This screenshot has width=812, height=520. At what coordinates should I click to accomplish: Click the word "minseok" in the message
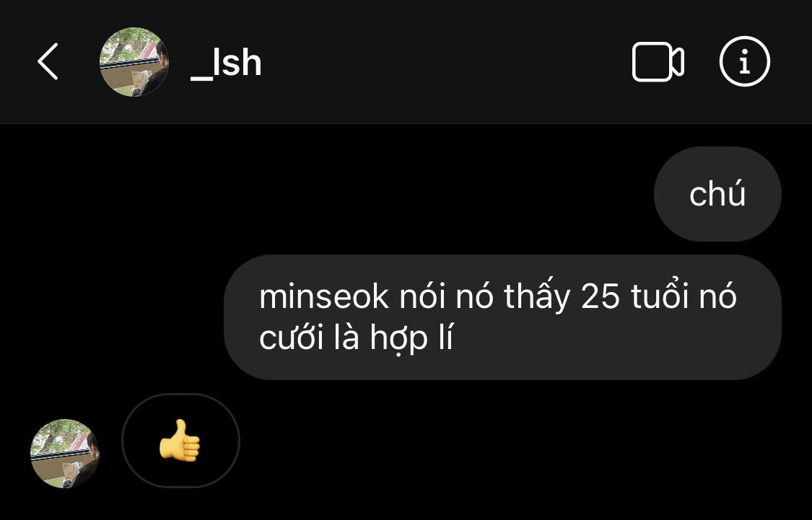click(x=323, y=297)
